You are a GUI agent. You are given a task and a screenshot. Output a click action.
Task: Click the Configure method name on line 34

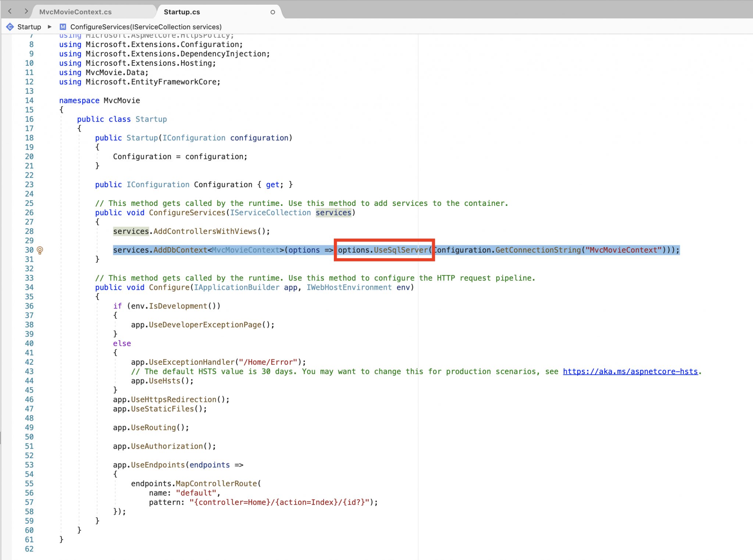coord(169,287)
